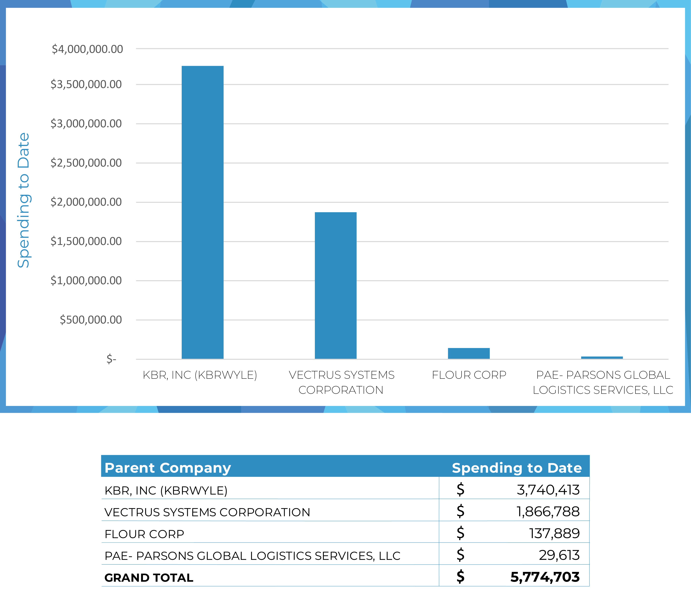Click the PAE- PARSONS GLOBAL LOGISTICS bar
The image size is (691, 616).
602,357
